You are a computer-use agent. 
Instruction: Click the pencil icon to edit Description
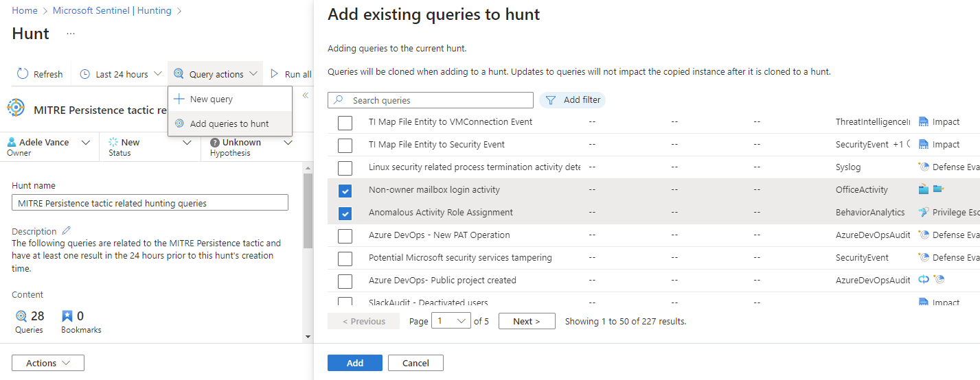(x=67, y=231)
